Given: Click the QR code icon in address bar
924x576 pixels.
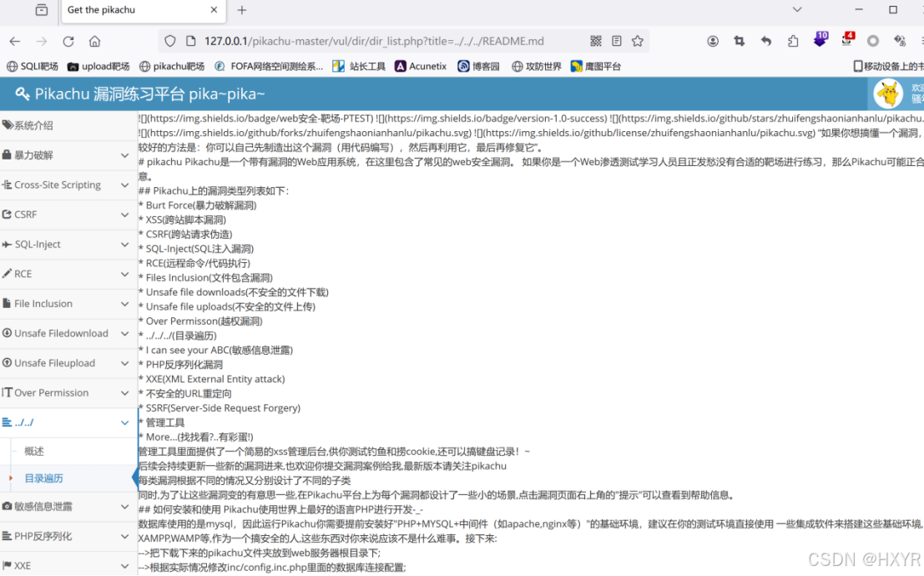Looking at the screenshot, I should [x=596, y=41].
